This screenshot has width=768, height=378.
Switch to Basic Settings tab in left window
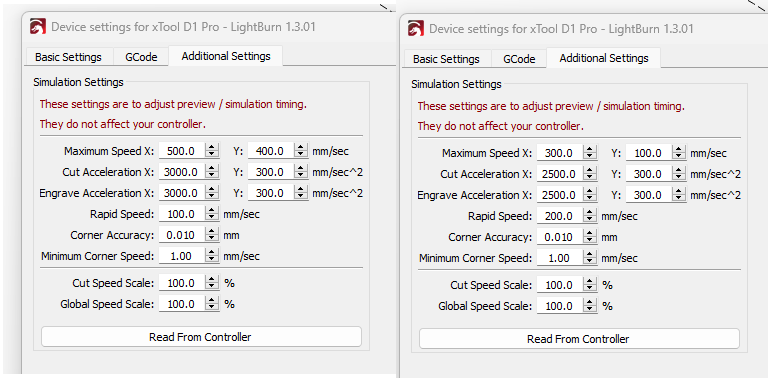pyautogui.click(x=69, y=57)
